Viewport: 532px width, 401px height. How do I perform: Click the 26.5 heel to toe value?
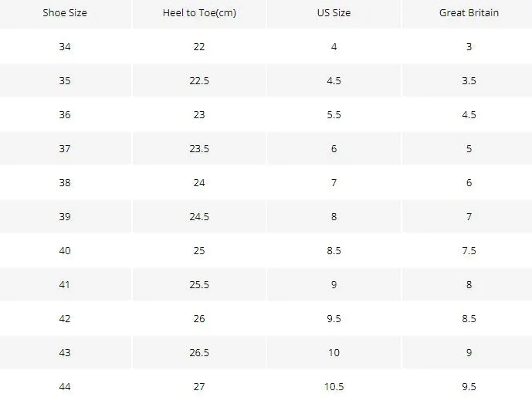pos(199,352)
